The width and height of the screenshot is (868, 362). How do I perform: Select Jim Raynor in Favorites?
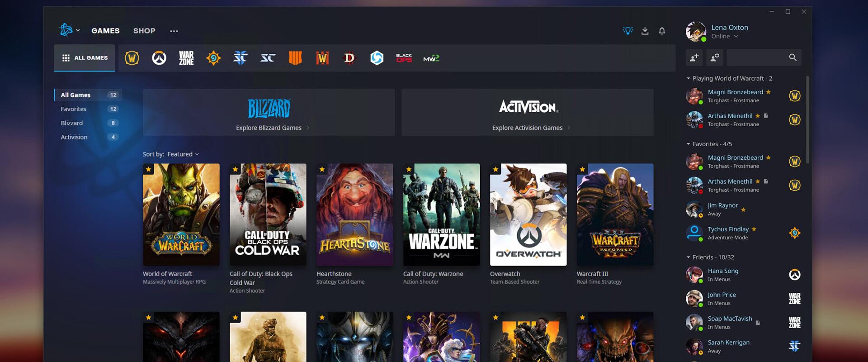click(744, 209)
